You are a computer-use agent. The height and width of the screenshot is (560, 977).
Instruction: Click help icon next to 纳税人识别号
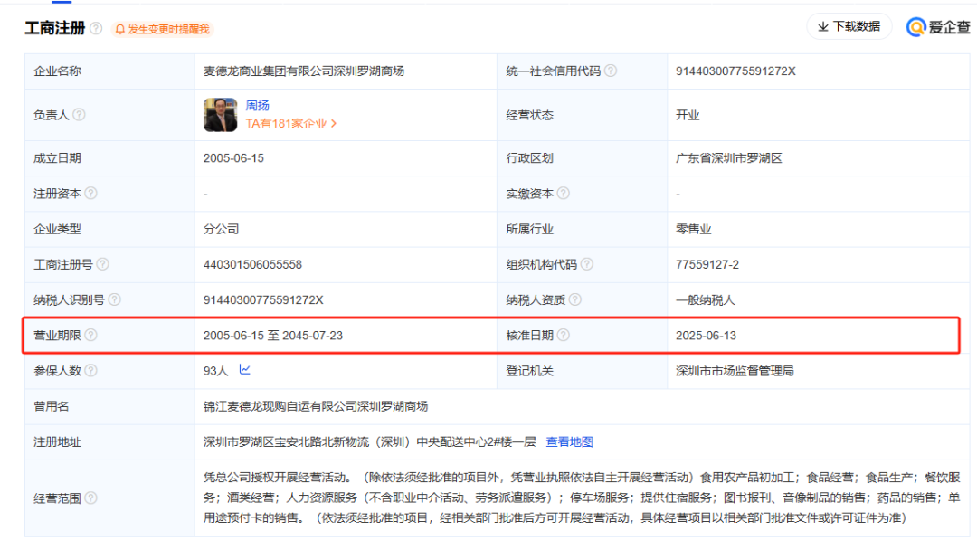pos(115,299)
